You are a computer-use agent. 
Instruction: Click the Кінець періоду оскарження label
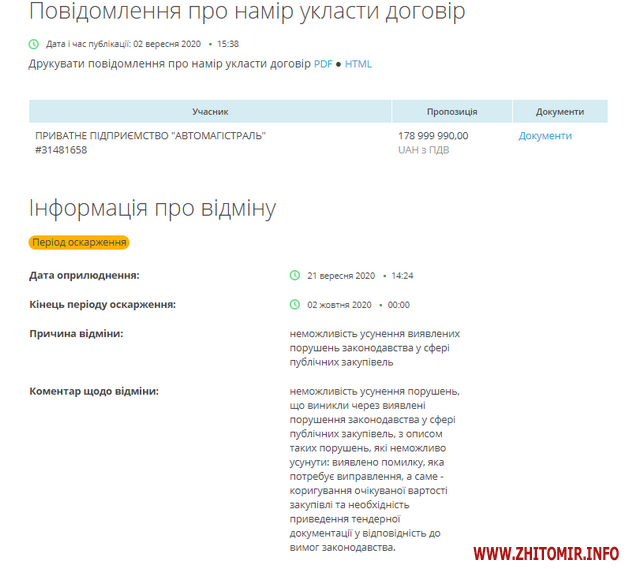pos(103,304)
